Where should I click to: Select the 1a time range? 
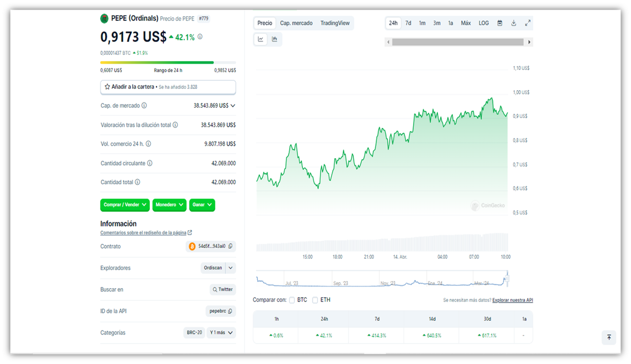click(x=451, y=23)
